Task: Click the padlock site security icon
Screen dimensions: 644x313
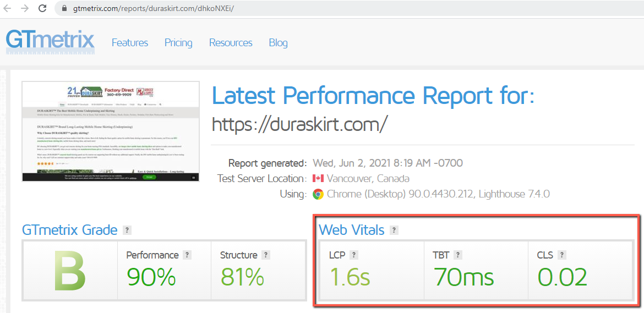Action: point(64,9)
